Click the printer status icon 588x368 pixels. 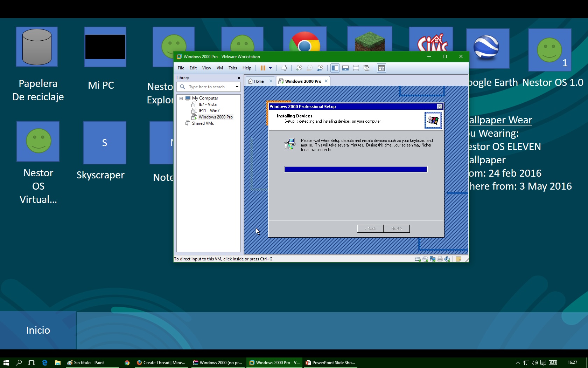440,259
